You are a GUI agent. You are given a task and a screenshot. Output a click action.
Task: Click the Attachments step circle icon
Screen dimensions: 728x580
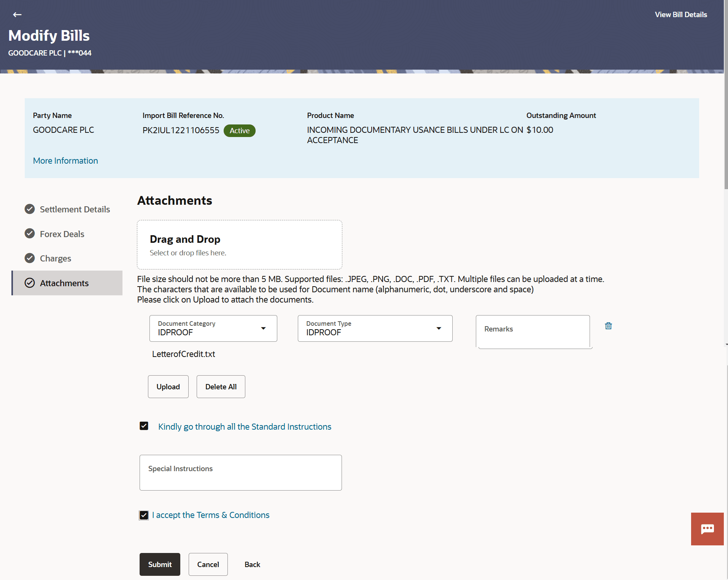(x=30, y=283)
